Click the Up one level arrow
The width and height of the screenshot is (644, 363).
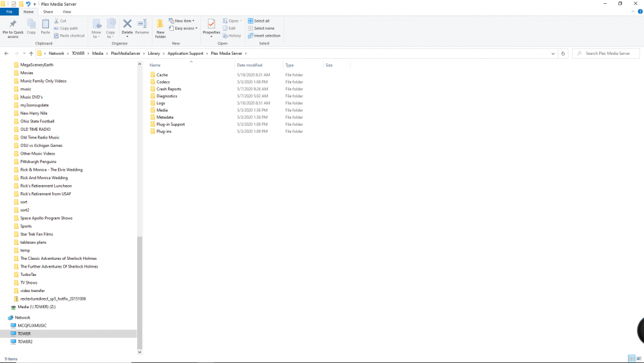(31, 54)
